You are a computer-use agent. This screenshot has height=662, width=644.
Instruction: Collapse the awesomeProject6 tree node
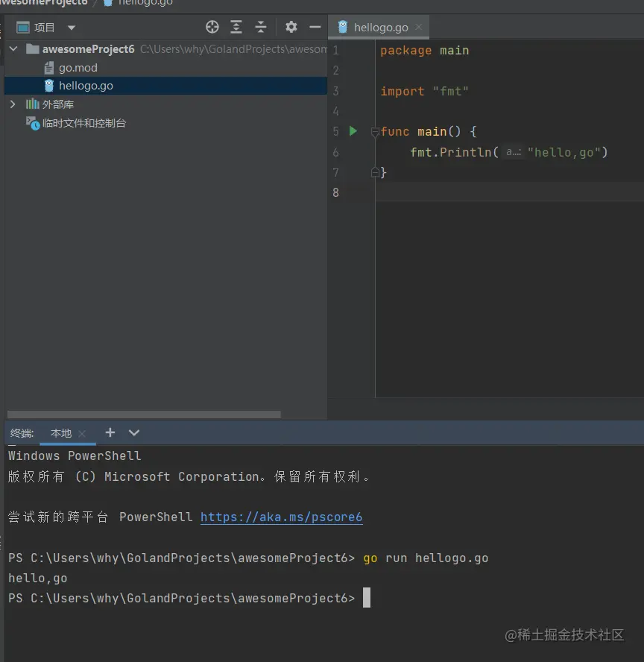coord(13,49)
